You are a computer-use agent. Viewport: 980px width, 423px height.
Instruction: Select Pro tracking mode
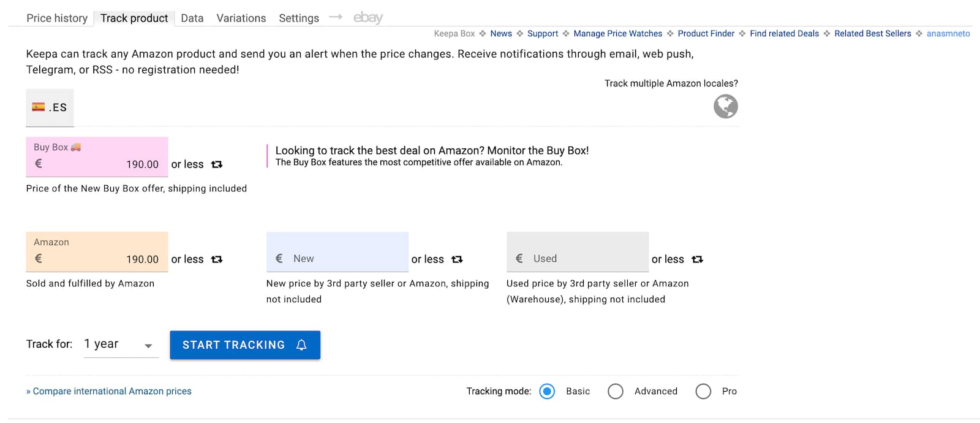[703, 391]
